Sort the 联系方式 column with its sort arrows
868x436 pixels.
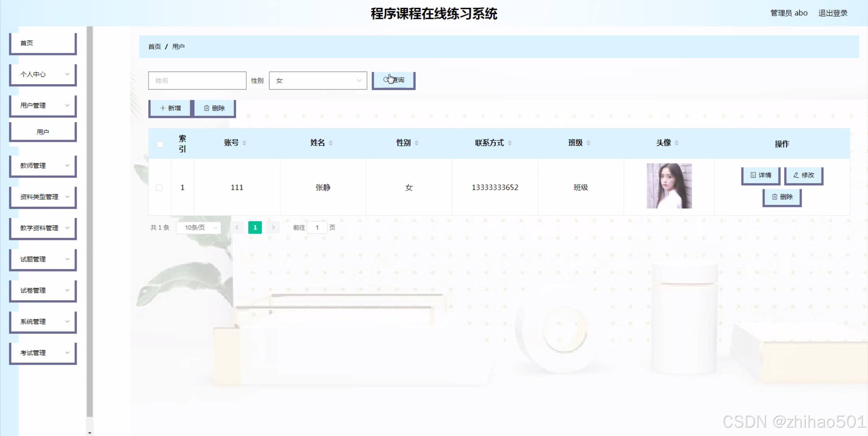click(x=509, y=143)
